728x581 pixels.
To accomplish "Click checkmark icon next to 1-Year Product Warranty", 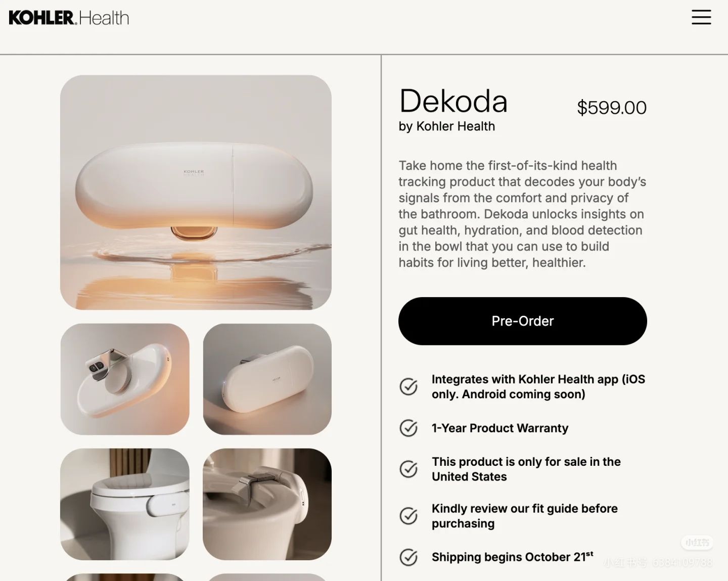I will (x=408, y=428).
